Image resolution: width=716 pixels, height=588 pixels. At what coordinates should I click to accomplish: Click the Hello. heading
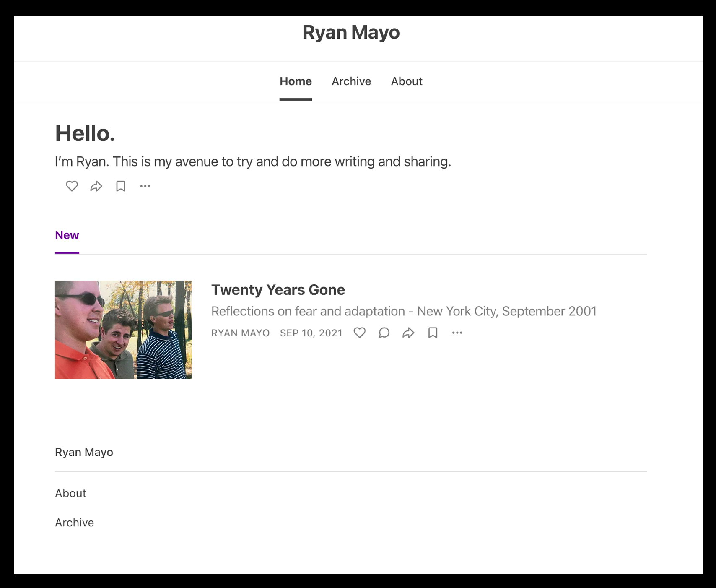(x=85, y=133)
